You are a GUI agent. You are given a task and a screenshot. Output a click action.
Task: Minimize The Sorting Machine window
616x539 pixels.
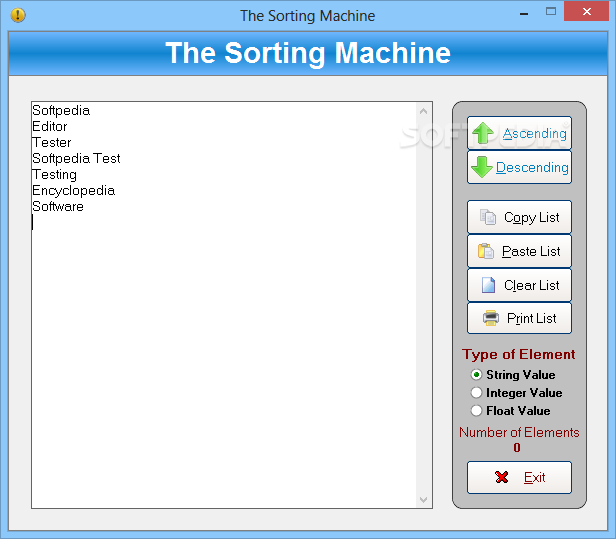pyautogui.click(x=524, y=12)
